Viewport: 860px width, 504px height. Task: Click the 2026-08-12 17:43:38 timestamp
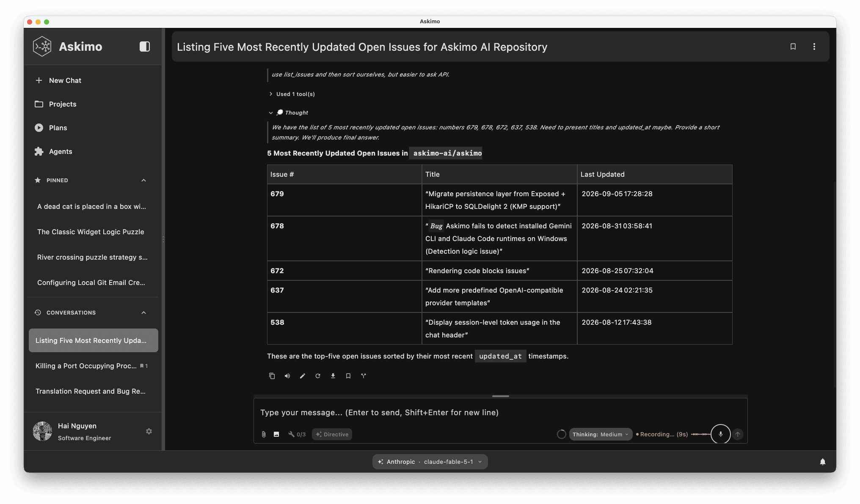coord(617,322)
